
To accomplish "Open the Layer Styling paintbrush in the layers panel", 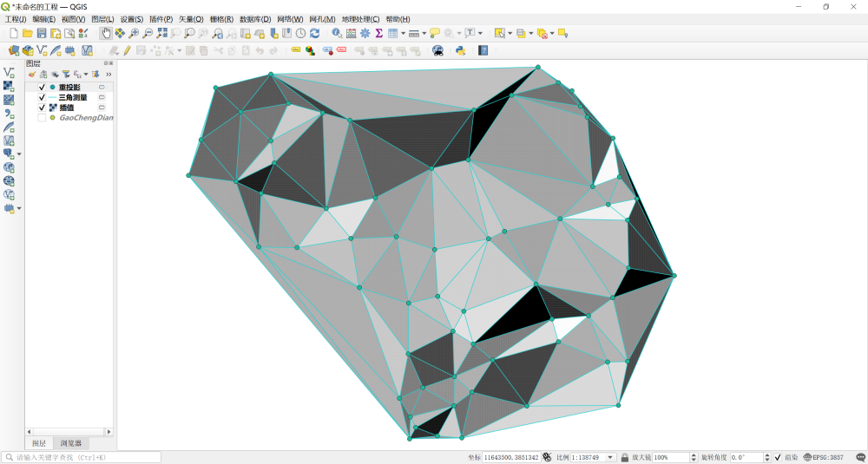I will tap(31, 74).
